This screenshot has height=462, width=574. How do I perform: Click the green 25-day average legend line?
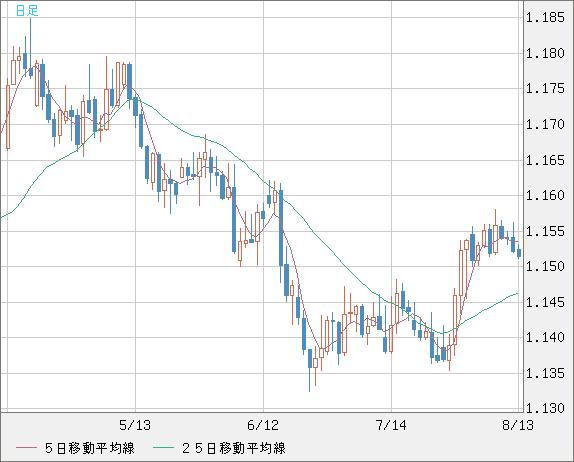click(x=163, y=448)
